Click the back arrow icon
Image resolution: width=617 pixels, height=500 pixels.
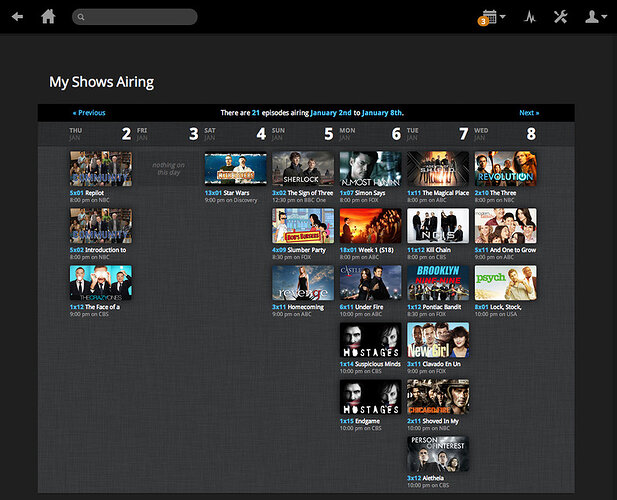tap(17, 17)
